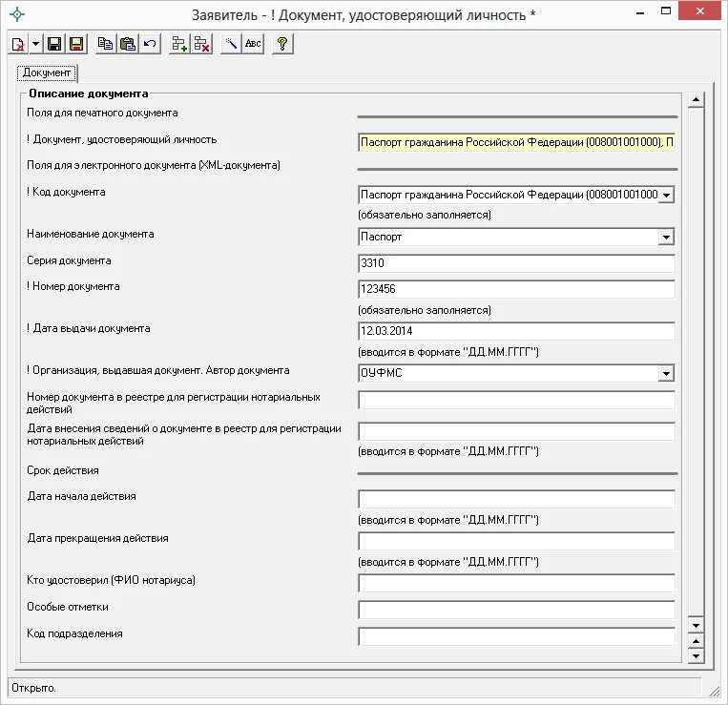Click the yellow question mark help icon
728x705 pixels.
point(282,44)
